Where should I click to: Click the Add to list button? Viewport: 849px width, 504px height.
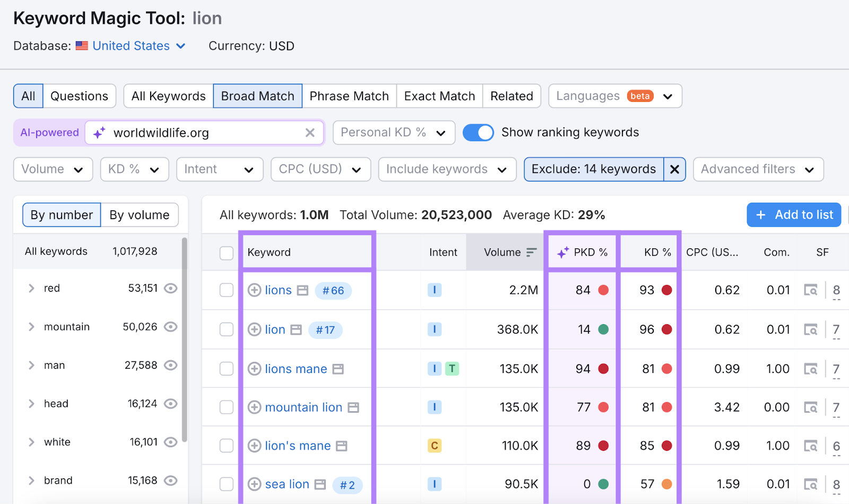794,215
